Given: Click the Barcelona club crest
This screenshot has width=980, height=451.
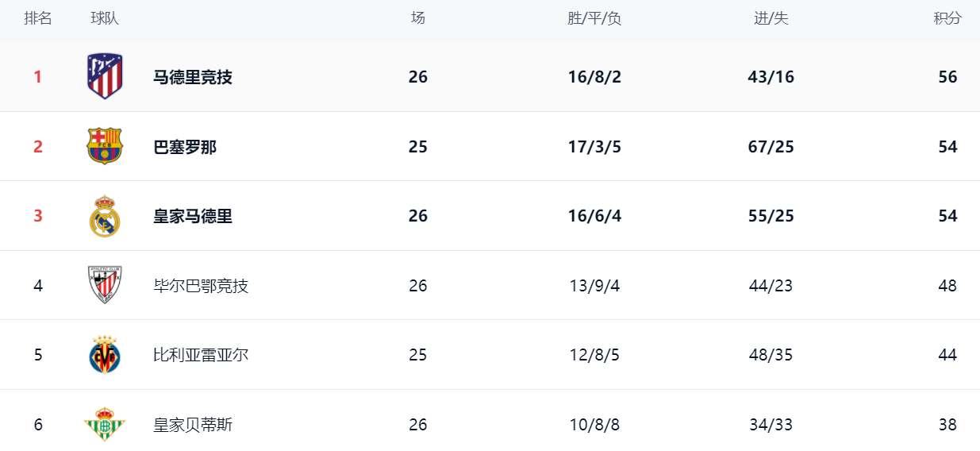Looking at the screenshot, I should 105,146.
